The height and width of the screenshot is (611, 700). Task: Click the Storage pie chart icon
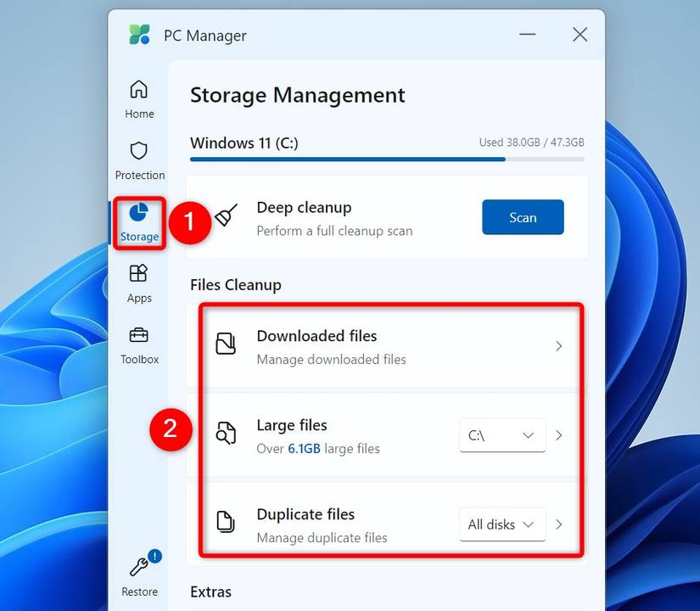(138, 212)
